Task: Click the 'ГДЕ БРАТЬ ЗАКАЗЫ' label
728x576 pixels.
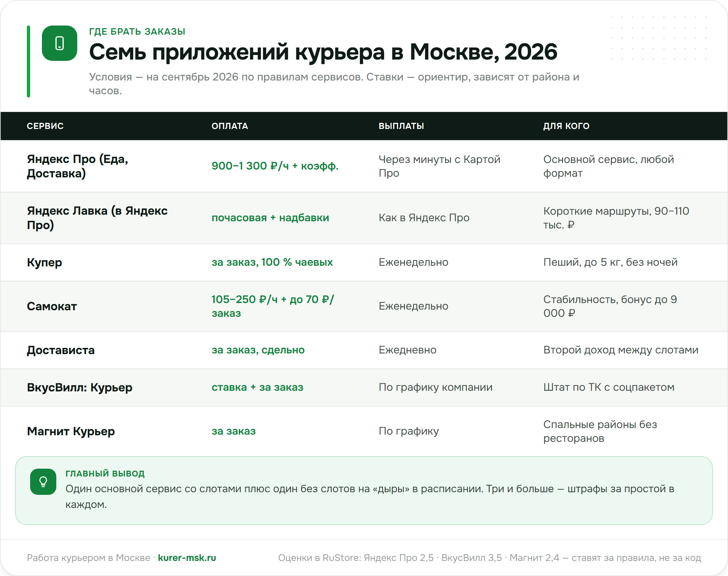Action: [x=137, y=31]
